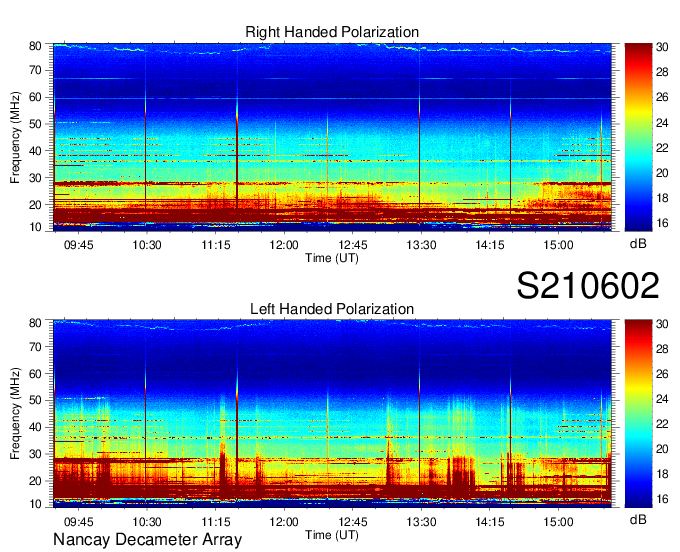Click 80 MHz frequency tick on Right Handed plot
680x552 pixels.
(x=35, y=46)
